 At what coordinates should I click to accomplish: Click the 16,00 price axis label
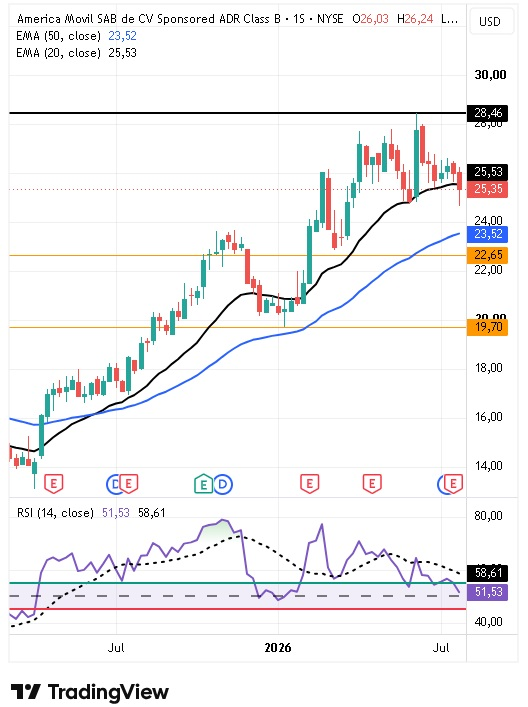point(488,417)
